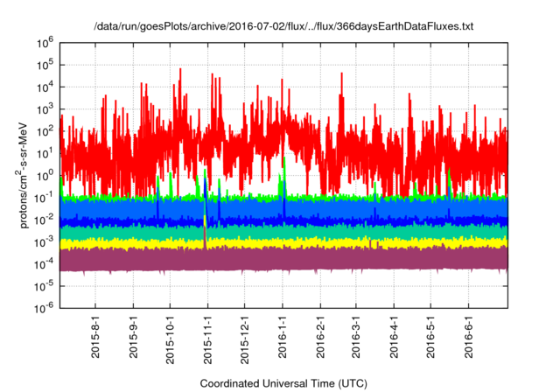This screenshot has width=560, height=392.
Task: Click the 10^-4 y-axis tick label
Action: (45, 264)
